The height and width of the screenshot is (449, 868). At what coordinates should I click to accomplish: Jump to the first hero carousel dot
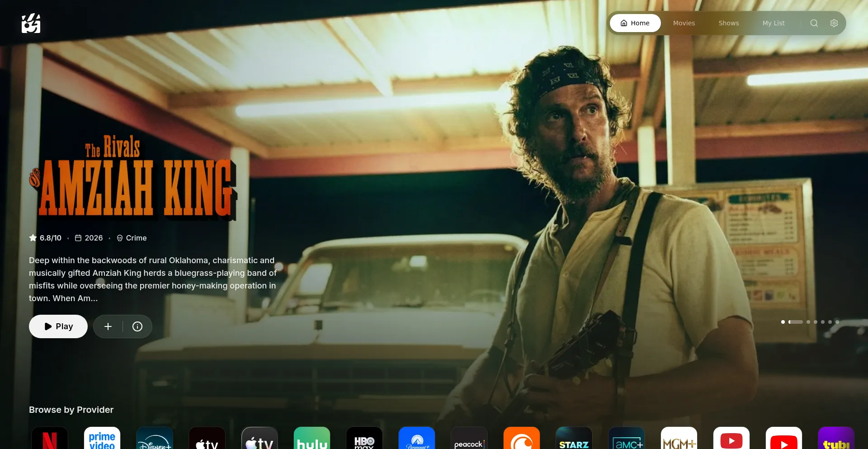pyautogui.click(x=783, y=322)
